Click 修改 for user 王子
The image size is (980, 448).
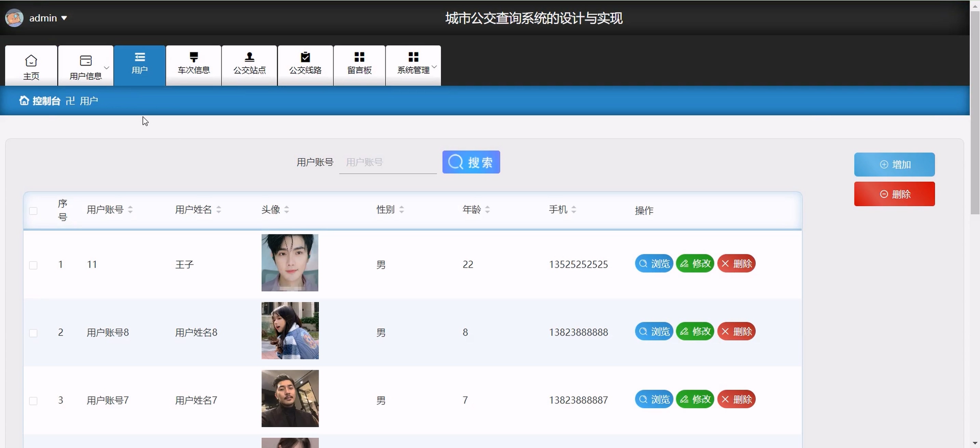pyautogui.click(x=695, y=264)
